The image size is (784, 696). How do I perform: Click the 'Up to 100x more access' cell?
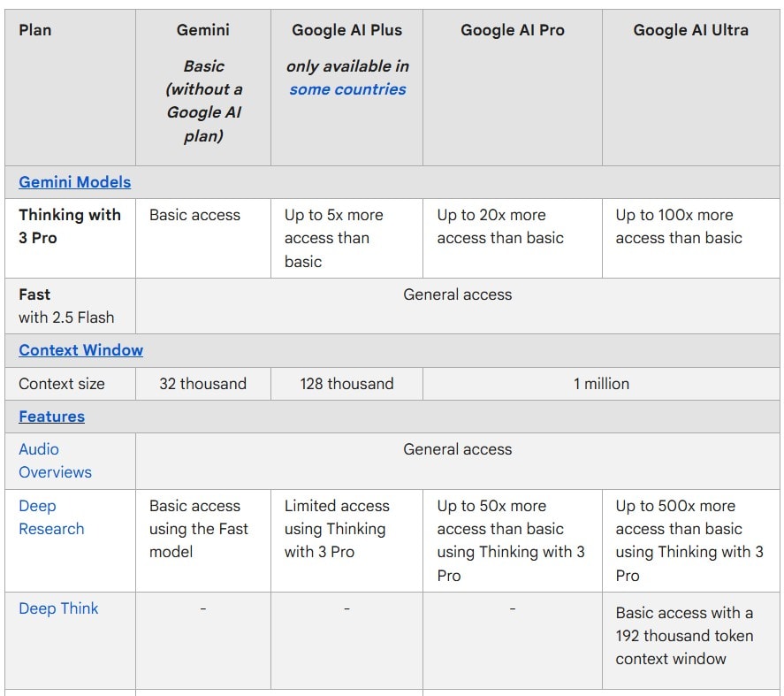(679, 226)
